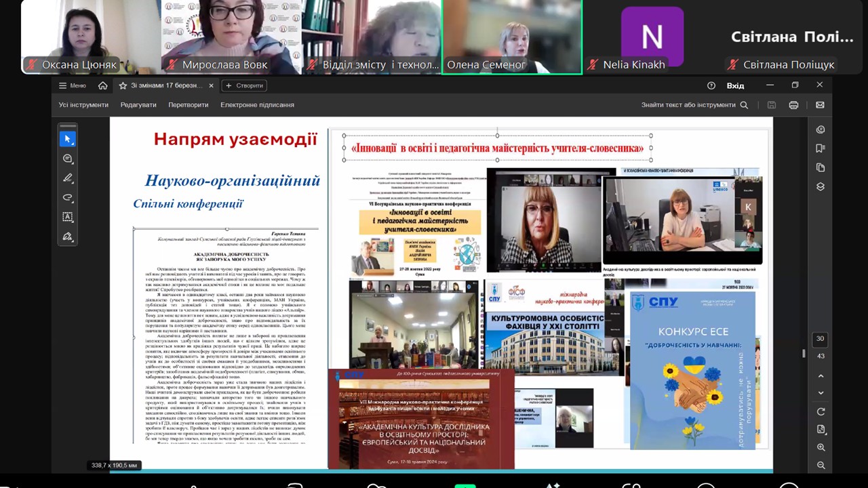Activate the text box tool
Viewport: 868px width, 488px height.
(67, 217)
